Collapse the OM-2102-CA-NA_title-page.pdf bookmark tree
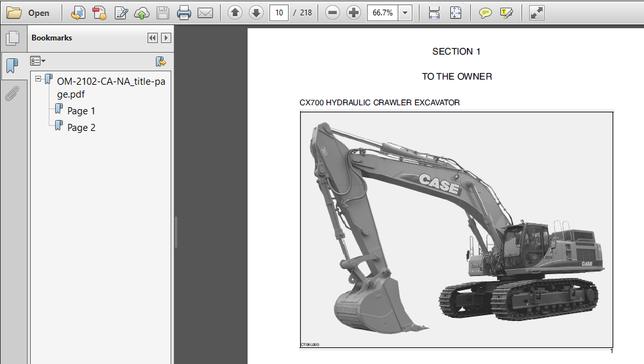644x364 pixels. (x=38, y=78)
